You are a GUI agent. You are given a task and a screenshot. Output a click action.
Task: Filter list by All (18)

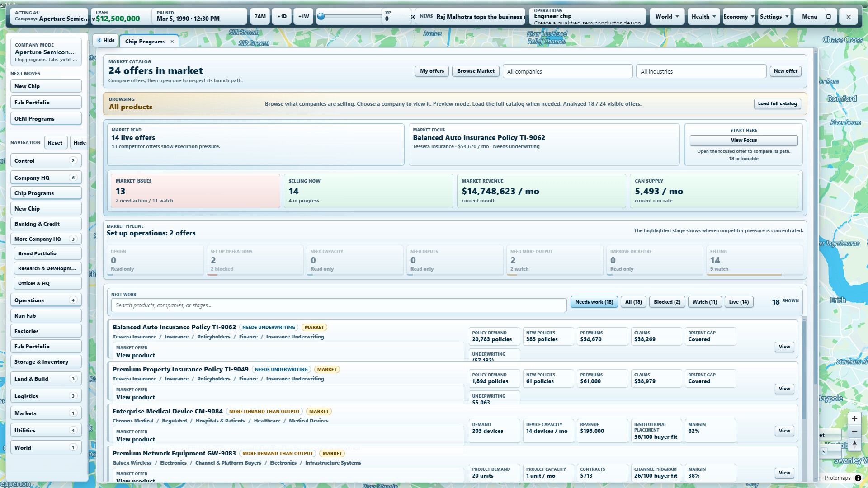[633, 302]
